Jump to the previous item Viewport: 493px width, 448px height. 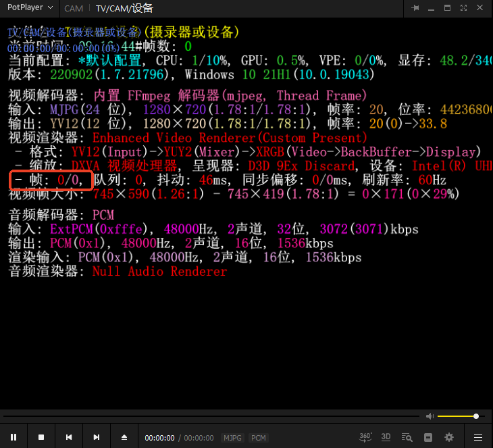pos(69,437)
